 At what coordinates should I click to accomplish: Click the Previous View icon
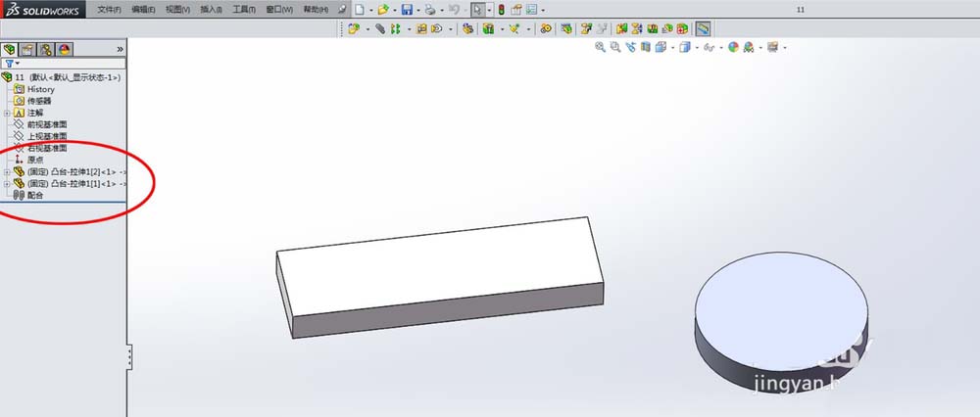pos(630,47)
